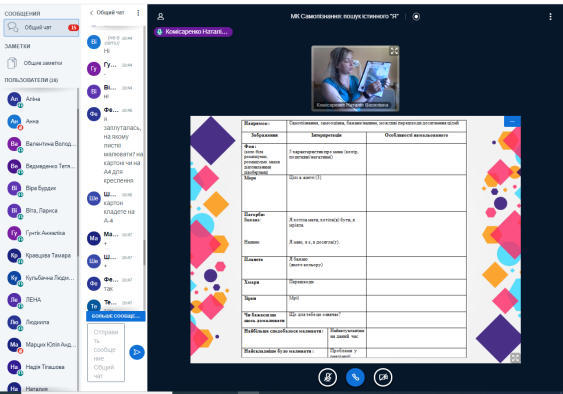Open the chat options three-dot menu
Image resolution: width=563 pixels, height=394 pixels.
(x=138, y=13)
